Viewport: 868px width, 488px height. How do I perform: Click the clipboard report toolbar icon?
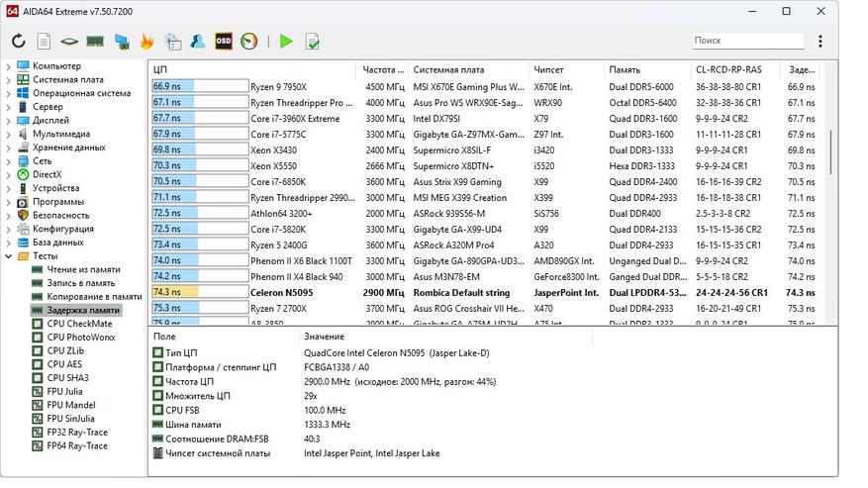pyautogui.click(x=173, y=42)
